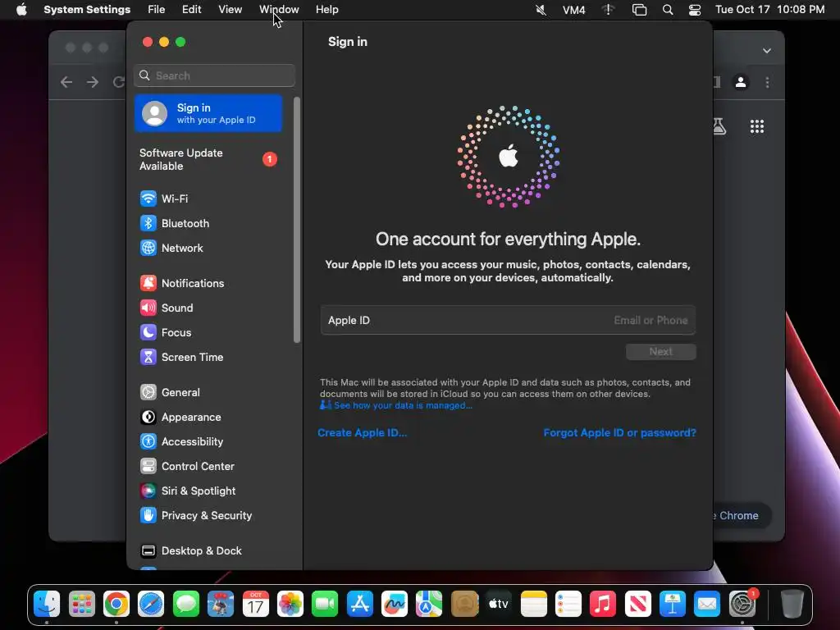Open the Window menu

pos(279,10)
